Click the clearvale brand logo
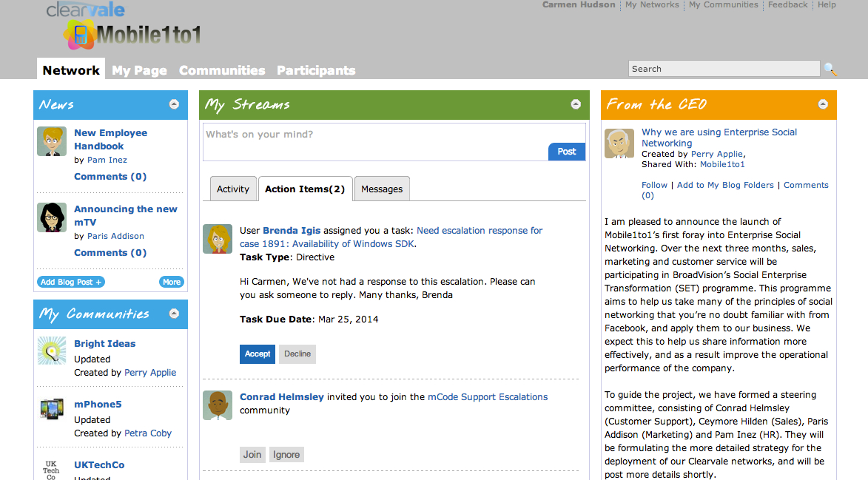 point(85,10)
